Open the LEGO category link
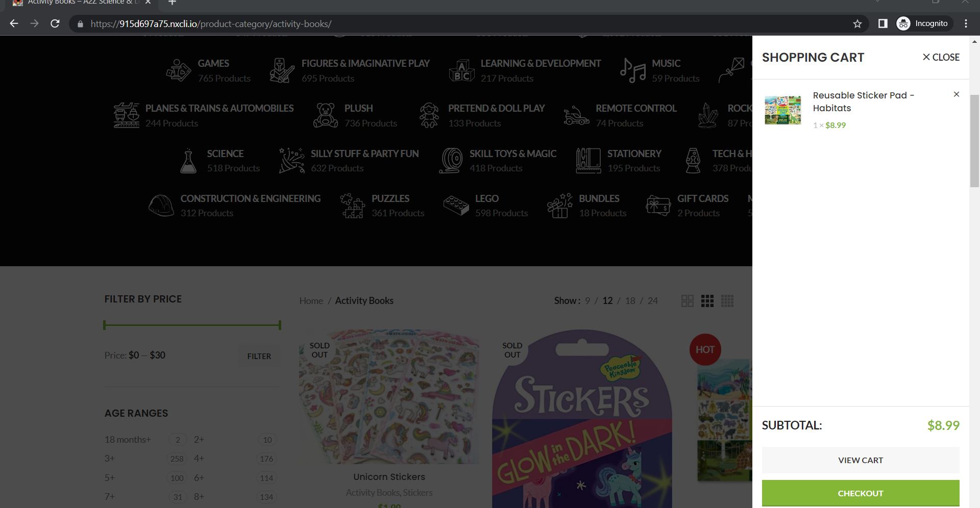 [x=487, y=198]
